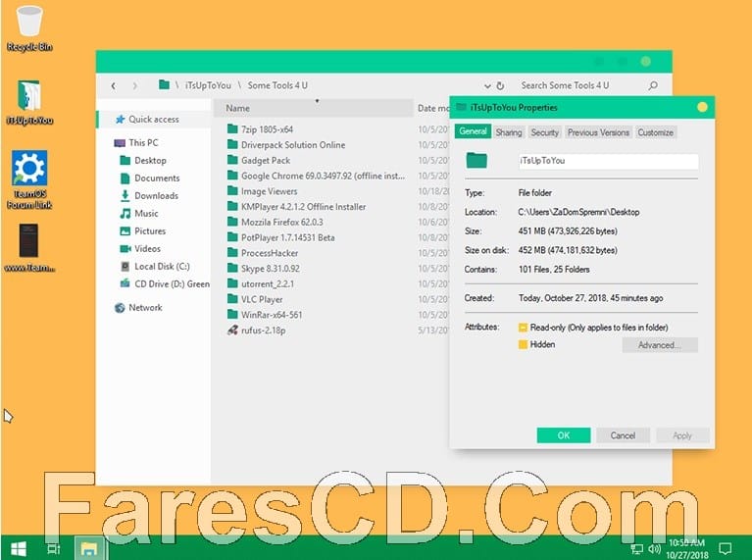Viewport: 752px width, 560px height.
Task: Click the volume speaker tray icon
Action: (x=654, y=548)
